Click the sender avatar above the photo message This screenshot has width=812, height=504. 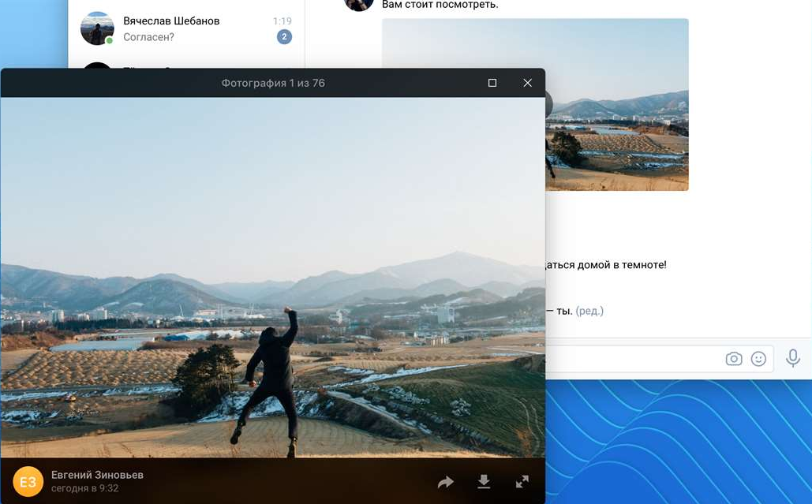[x=358, y=4]
